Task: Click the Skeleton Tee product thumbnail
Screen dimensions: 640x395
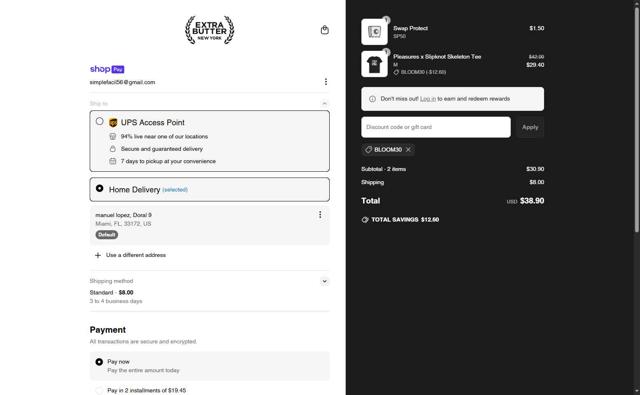Action: tap(374, 64)
